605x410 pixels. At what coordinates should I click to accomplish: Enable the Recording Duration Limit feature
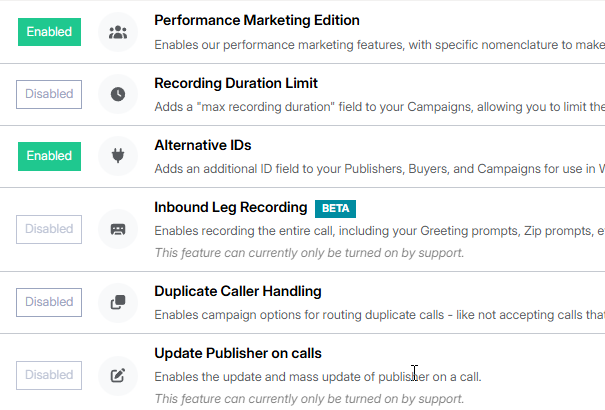pyautogui.click(x=49, y=94)
